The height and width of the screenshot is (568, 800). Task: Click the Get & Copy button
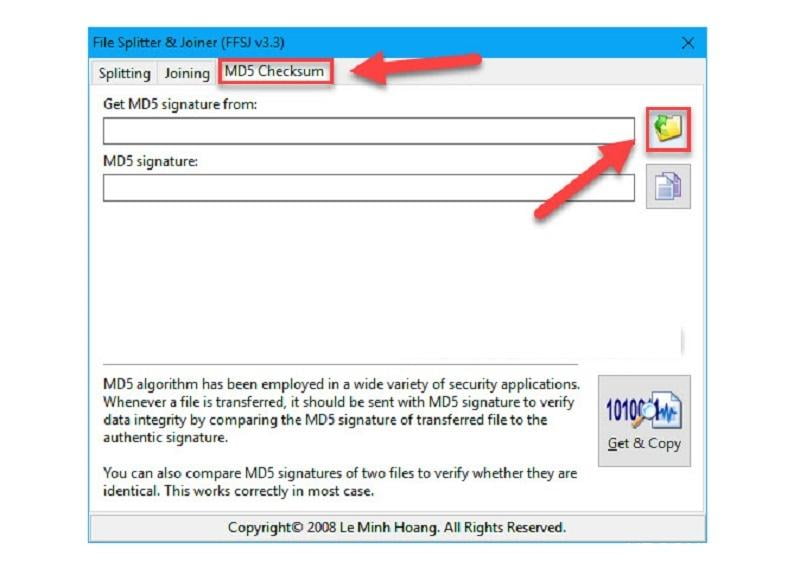pyautogui.click(x=644, y=421)
